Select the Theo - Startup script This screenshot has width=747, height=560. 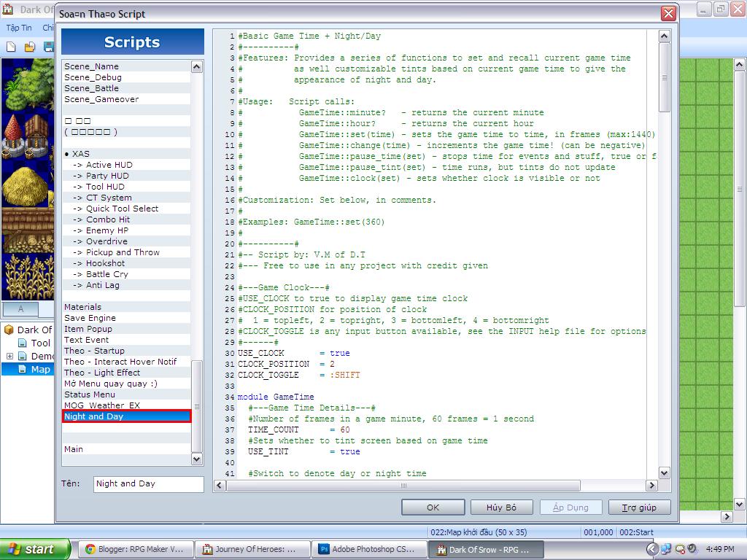[126, 351]
